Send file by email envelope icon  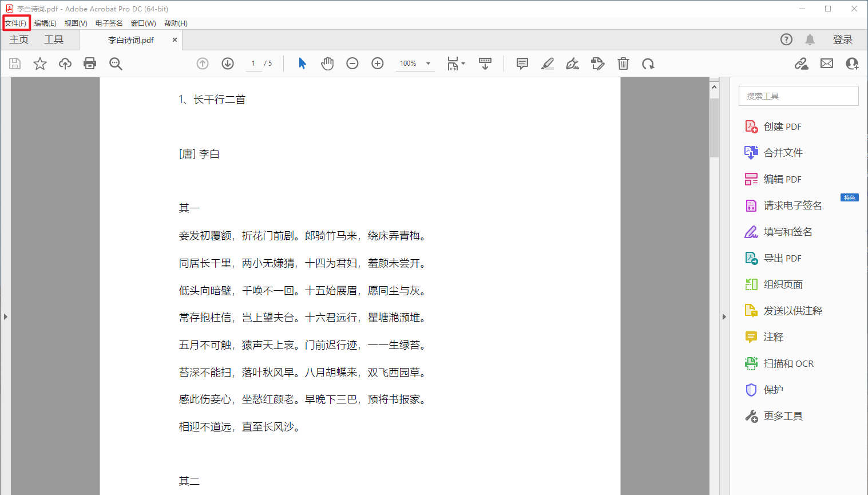point(827,64)
